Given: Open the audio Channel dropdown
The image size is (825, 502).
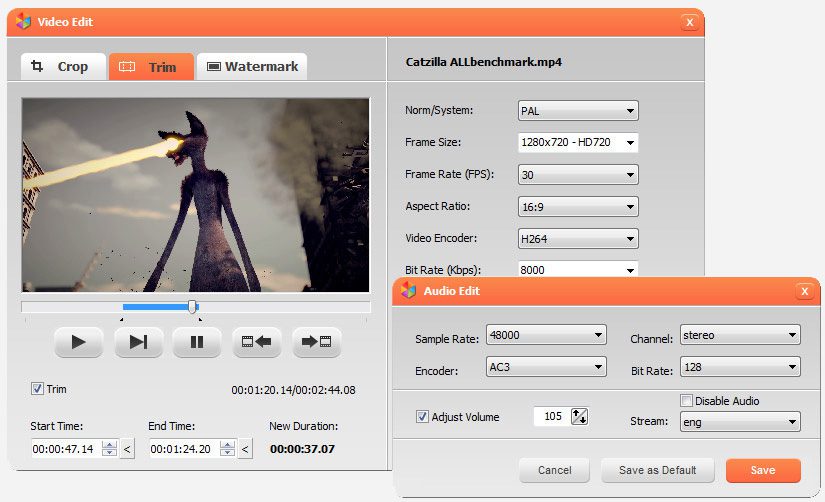Looking at the screenshot, I should 740,335.
